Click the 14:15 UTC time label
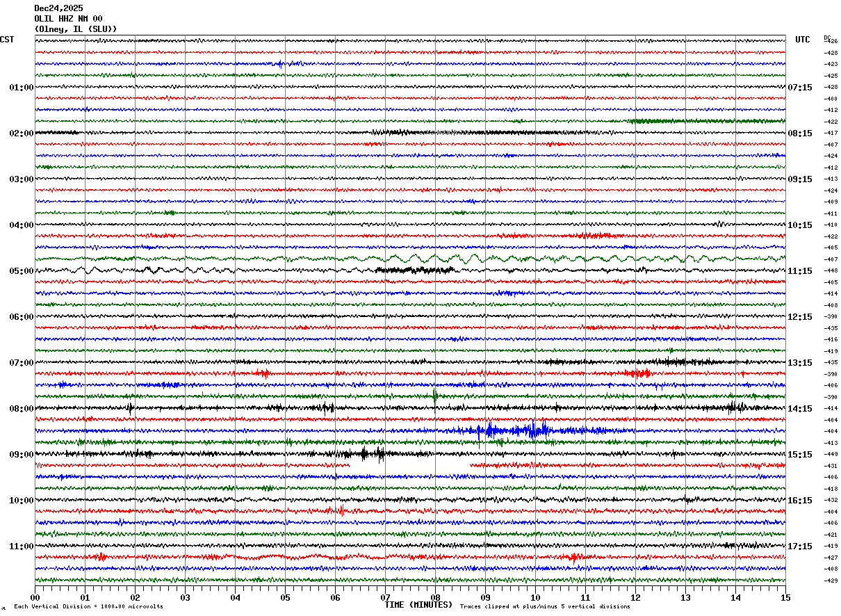Screen dimensions: 841x616 tap(800, 409)
